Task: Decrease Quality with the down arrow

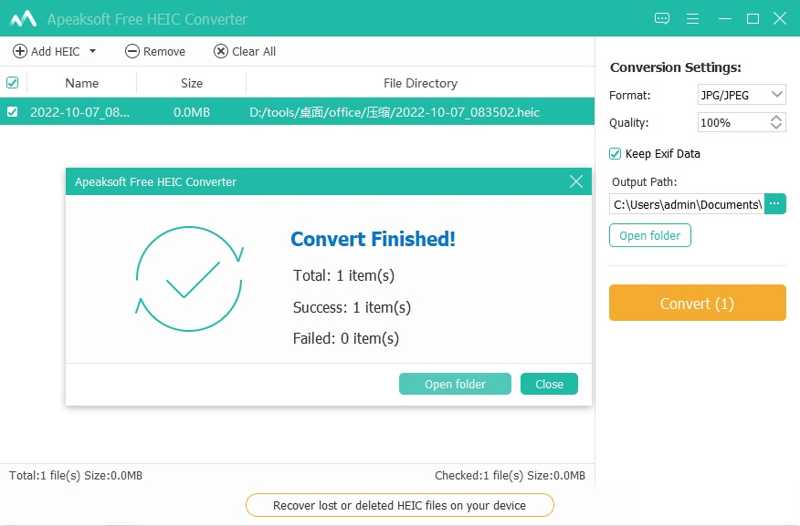Action: point(776,127)
